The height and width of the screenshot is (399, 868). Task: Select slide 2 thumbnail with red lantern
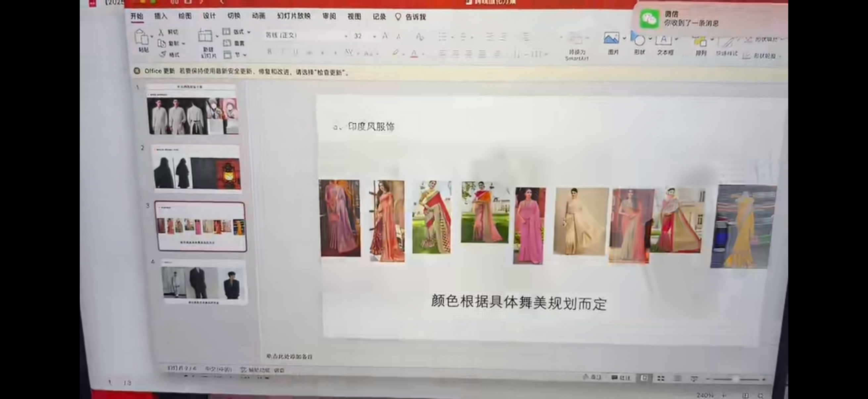(197, 168)
